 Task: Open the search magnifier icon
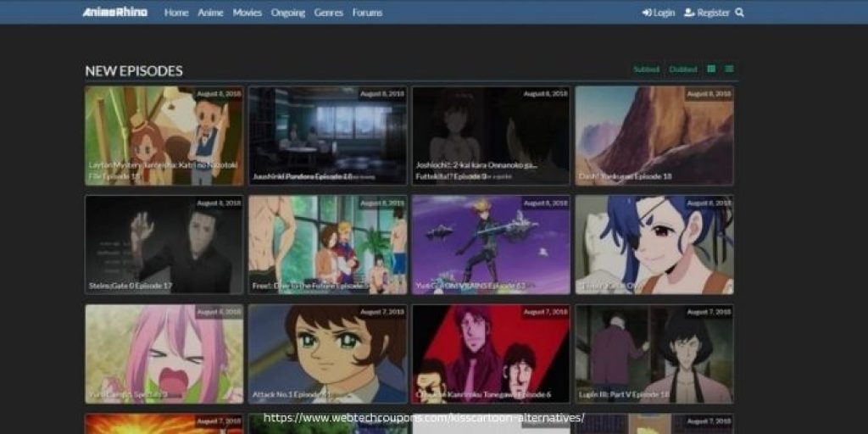coord(739,12)
